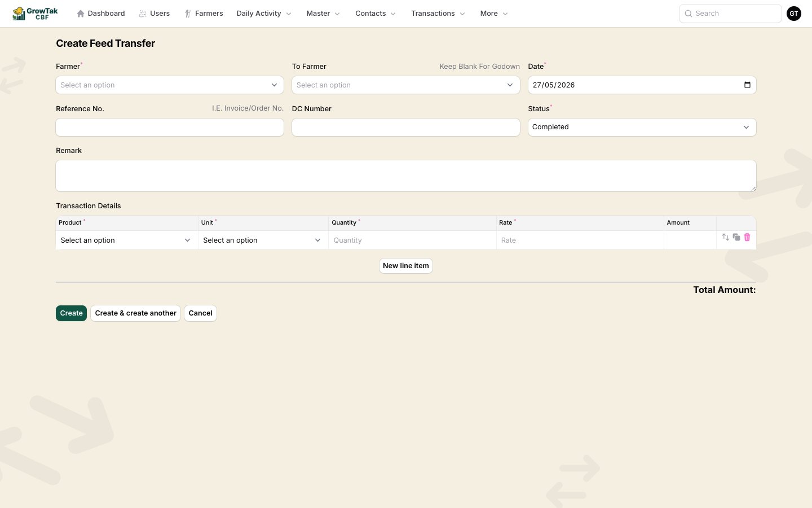Click the search magnifier icon

pos(689,14)
